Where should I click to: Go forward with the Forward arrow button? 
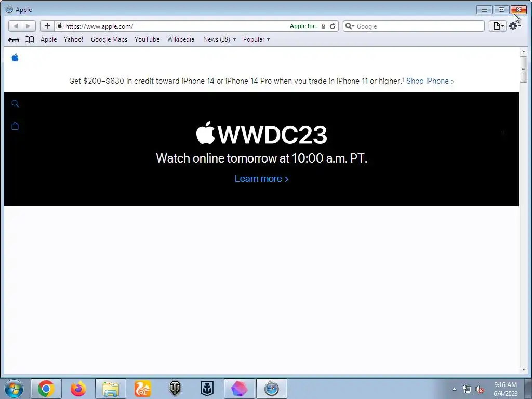point(29,26)
